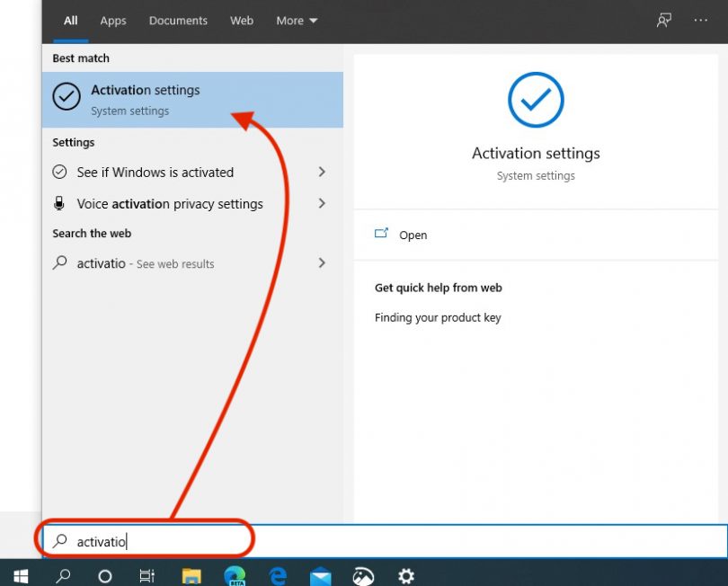Expand Voice activation privacy settings chevron
The width and height of the screenshot is (728, 586).
click(x=321, y=204)
